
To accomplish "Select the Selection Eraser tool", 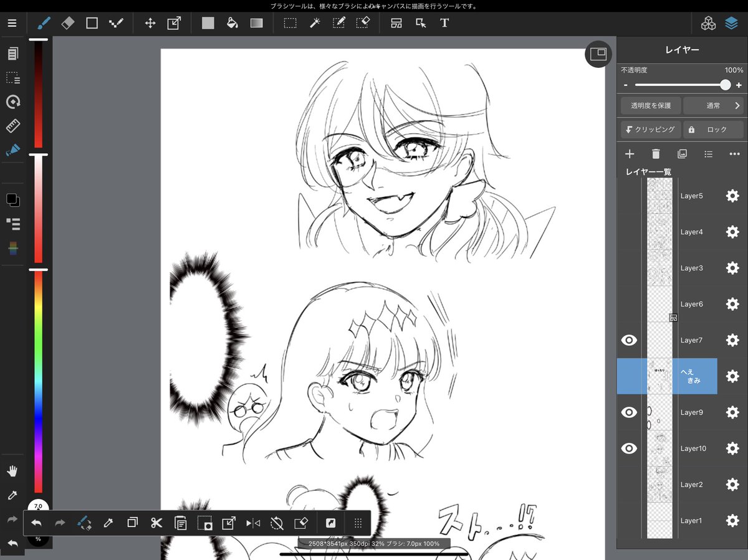I will [x=363, y=23].
